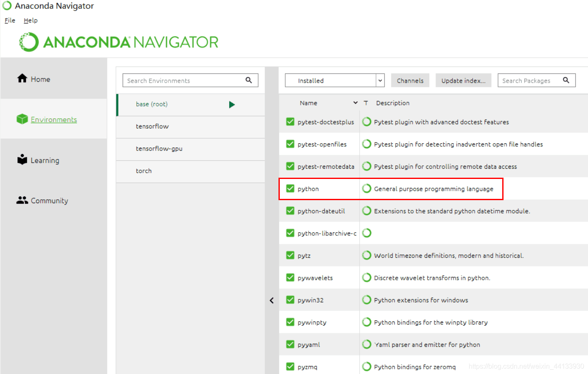Select the tensorflow environment

pyautogui.click(x=191, y=126)
